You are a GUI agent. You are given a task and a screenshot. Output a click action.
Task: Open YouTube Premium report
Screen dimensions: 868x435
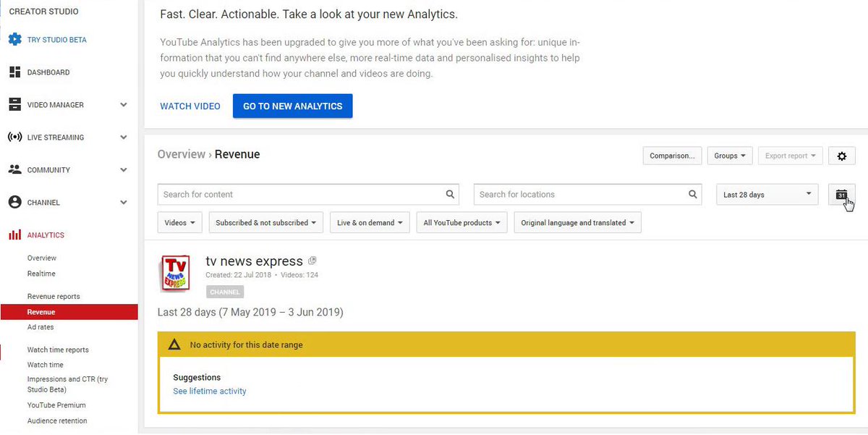click(x=56, y=405)
